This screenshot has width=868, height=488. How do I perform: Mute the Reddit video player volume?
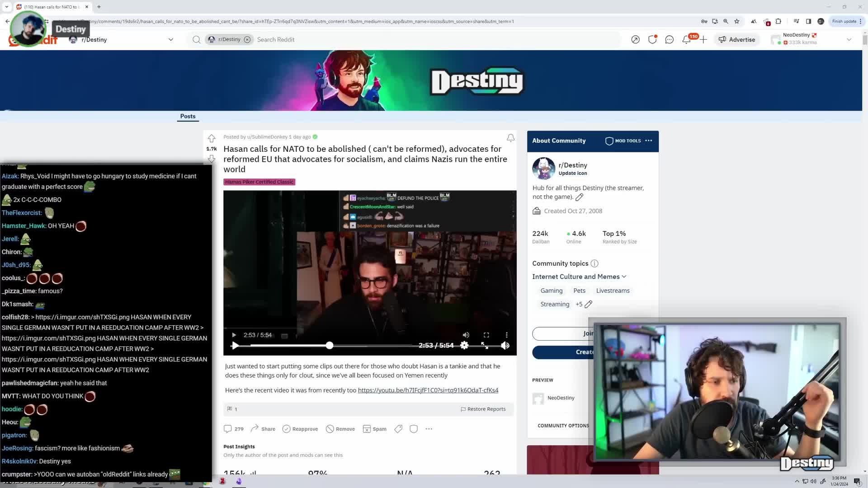click(x=505, y=346)
